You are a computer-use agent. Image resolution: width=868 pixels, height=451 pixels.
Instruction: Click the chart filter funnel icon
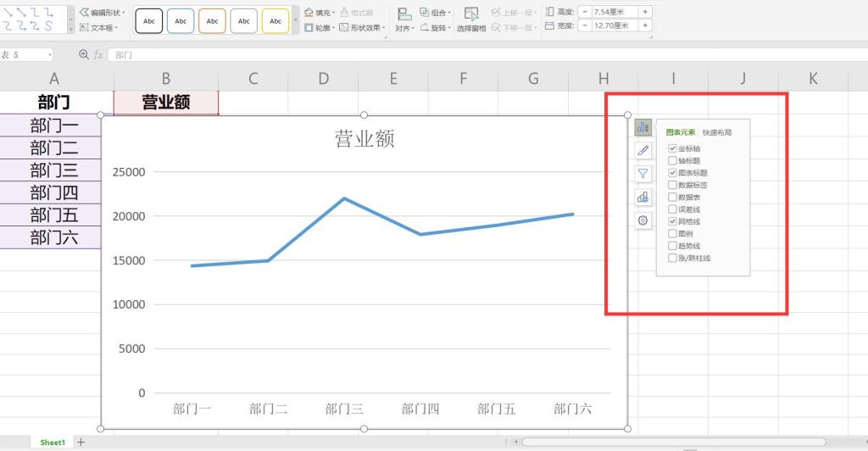(643, 174)
